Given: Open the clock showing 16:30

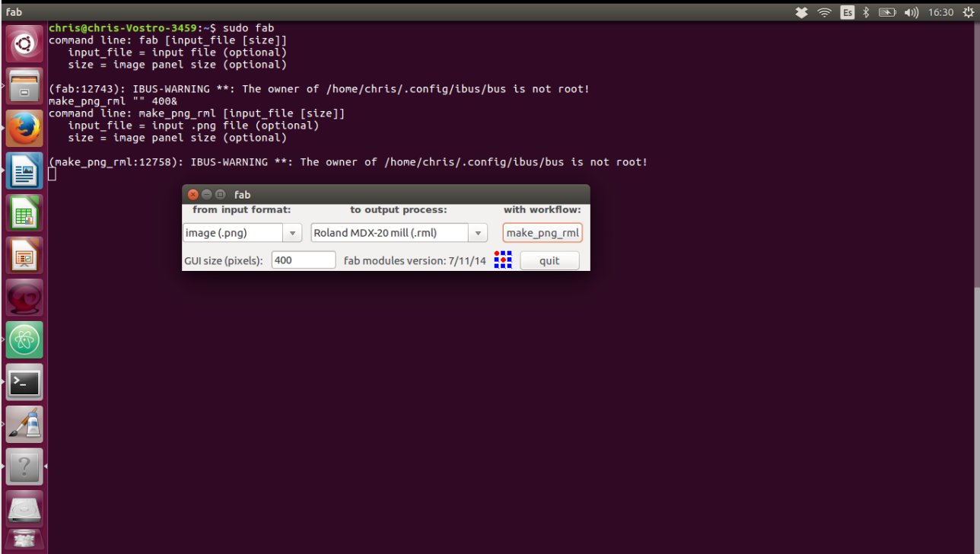Looking at the screenshot, I should (x=940, y=12).
